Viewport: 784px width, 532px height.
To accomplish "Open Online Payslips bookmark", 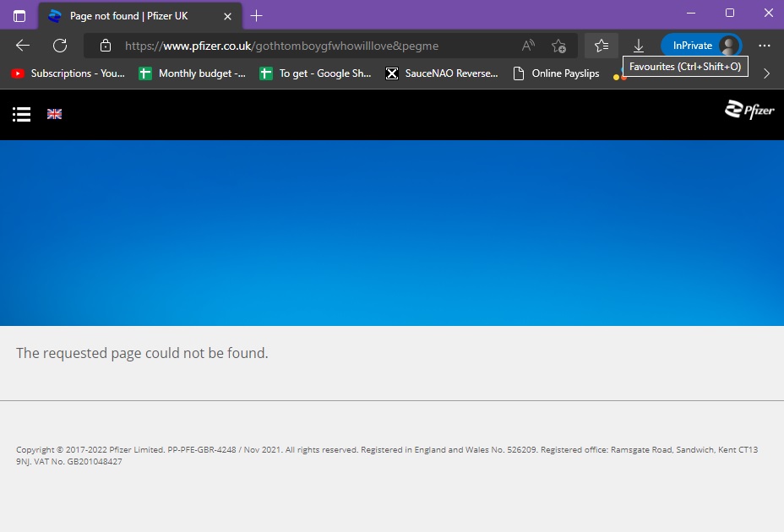I will click(556, 73).
